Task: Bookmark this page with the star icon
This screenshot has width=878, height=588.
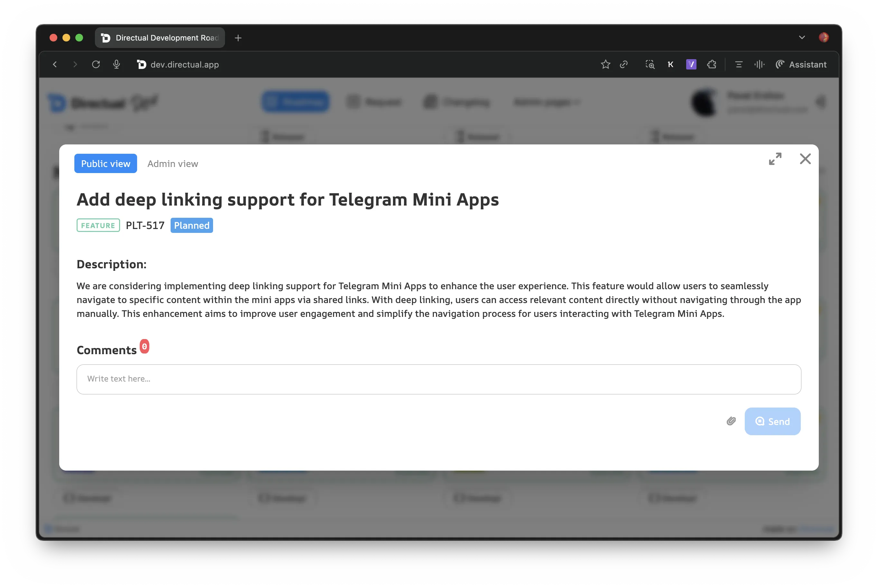Action: (605, 65)
